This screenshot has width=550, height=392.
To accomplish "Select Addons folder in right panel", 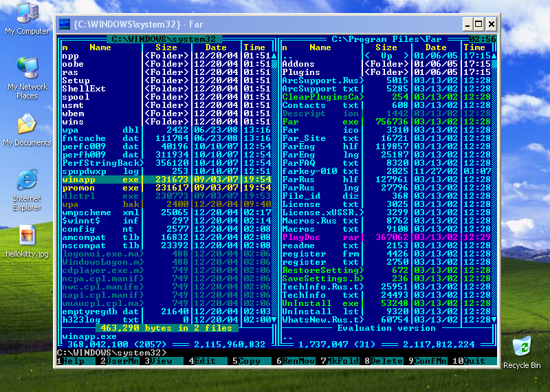I will (386, 64).
